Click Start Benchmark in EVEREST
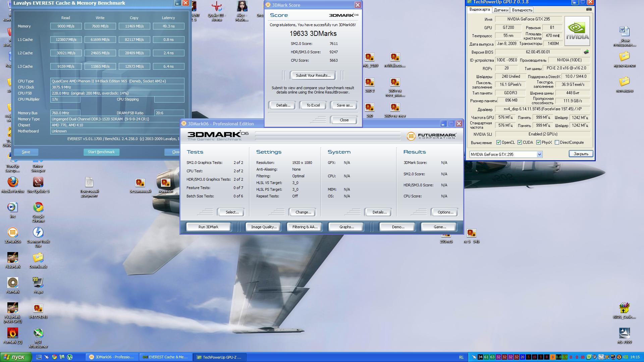 (x=101, y=152)
